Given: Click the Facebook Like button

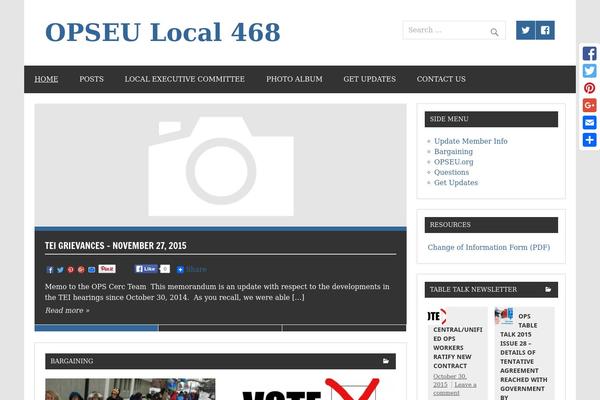Looking at the screenshot, I should point(146,269).
